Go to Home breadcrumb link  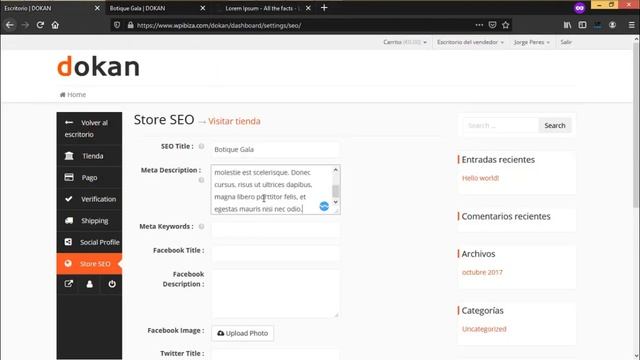point(73,94)
